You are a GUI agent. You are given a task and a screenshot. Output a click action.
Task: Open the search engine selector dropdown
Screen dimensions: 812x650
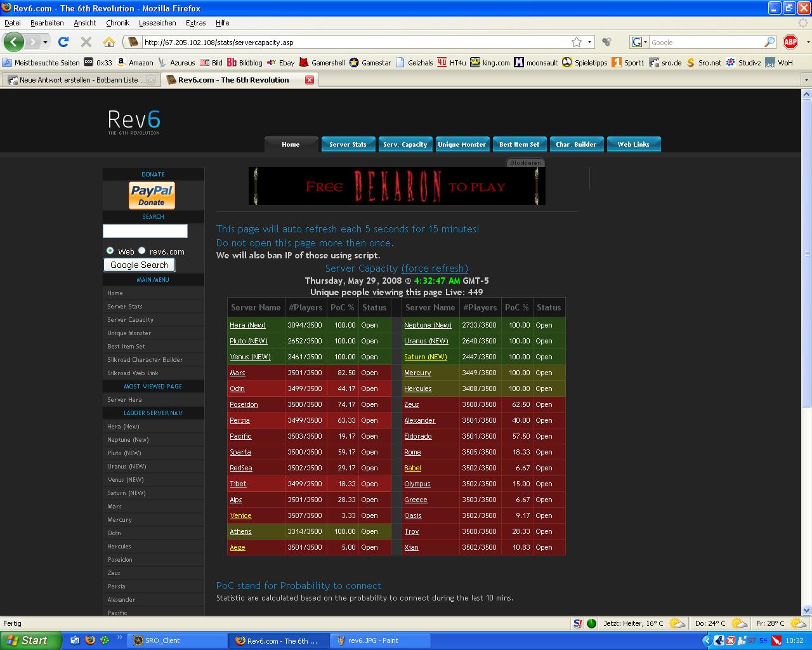pyautogui.click(x=639, y=42)
